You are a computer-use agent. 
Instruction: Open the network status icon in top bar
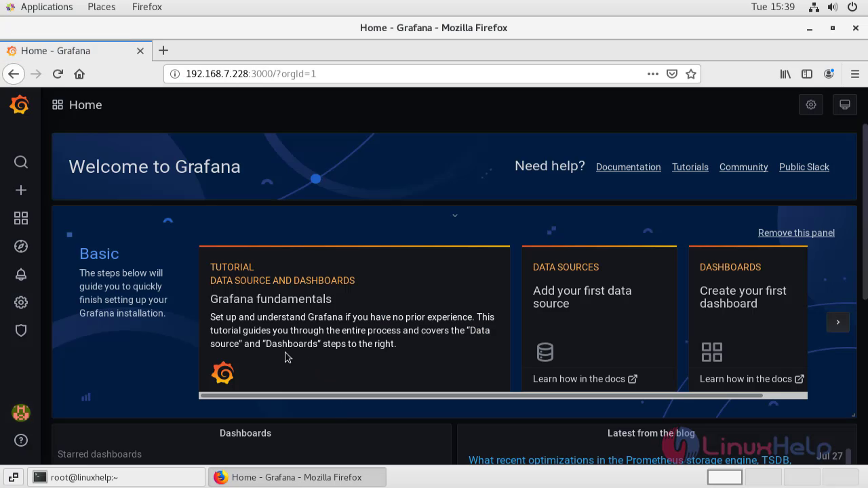tap(814, 7)
